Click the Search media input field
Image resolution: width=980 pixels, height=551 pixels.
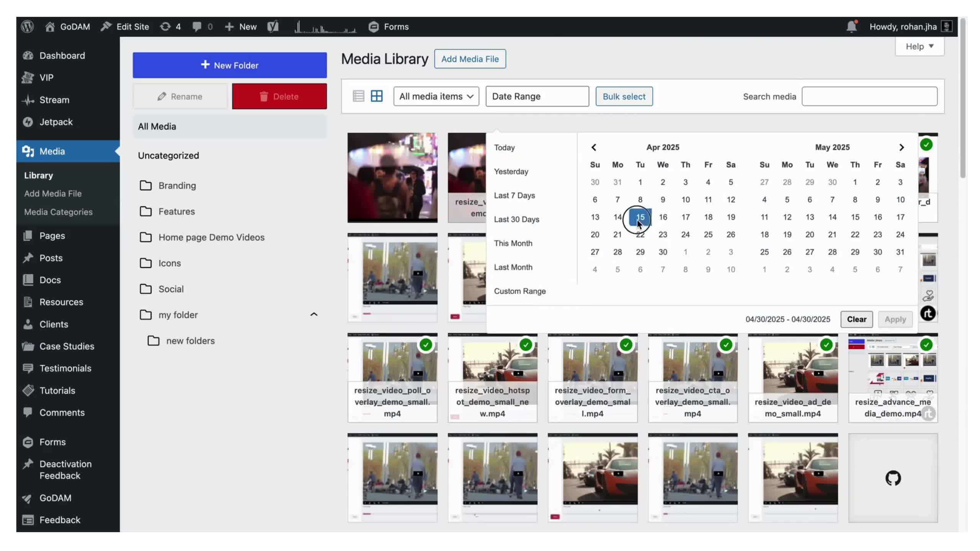[869, 96]
